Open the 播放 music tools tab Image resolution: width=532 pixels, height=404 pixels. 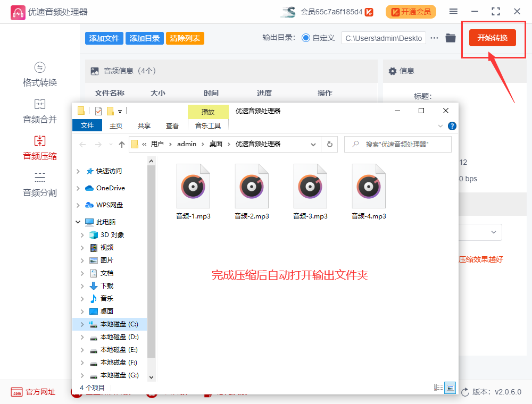(x=208, y=112)
